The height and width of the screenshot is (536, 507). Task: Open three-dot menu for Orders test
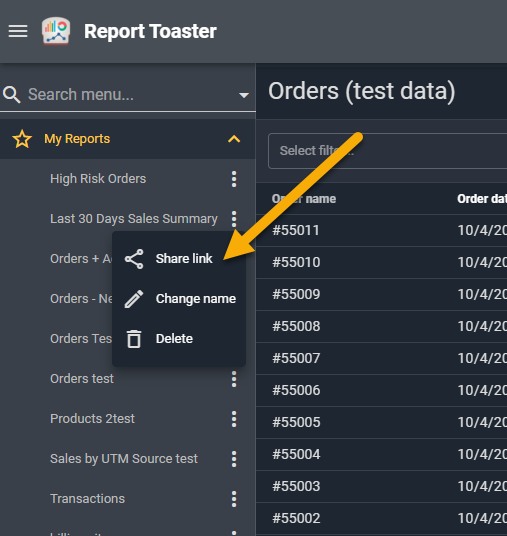coord(234,379)
